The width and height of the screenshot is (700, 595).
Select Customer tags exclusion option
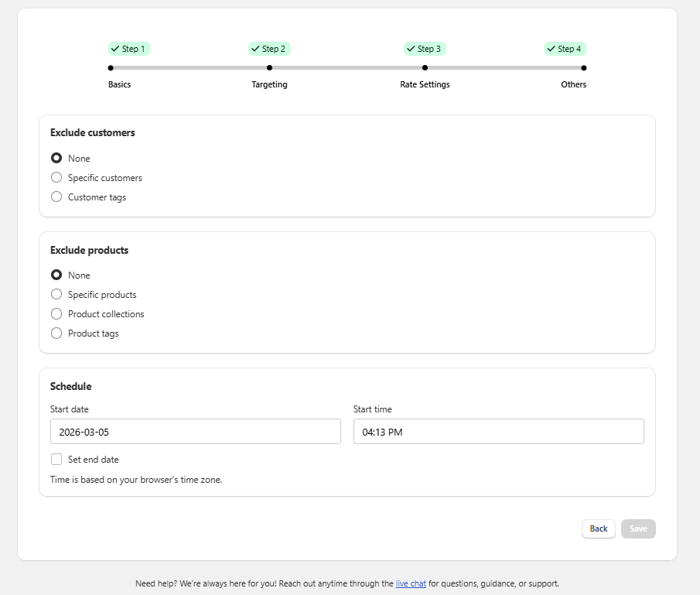pyautogui.click(x=56, y=197)
